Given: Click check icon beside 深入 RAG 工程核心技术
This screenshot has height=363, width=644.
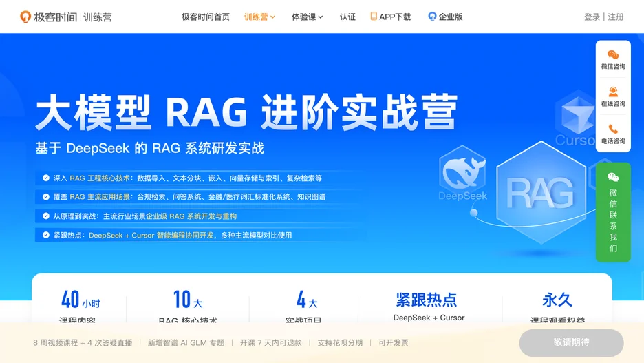Looking at the screenshot, I should tap(46, 178).
